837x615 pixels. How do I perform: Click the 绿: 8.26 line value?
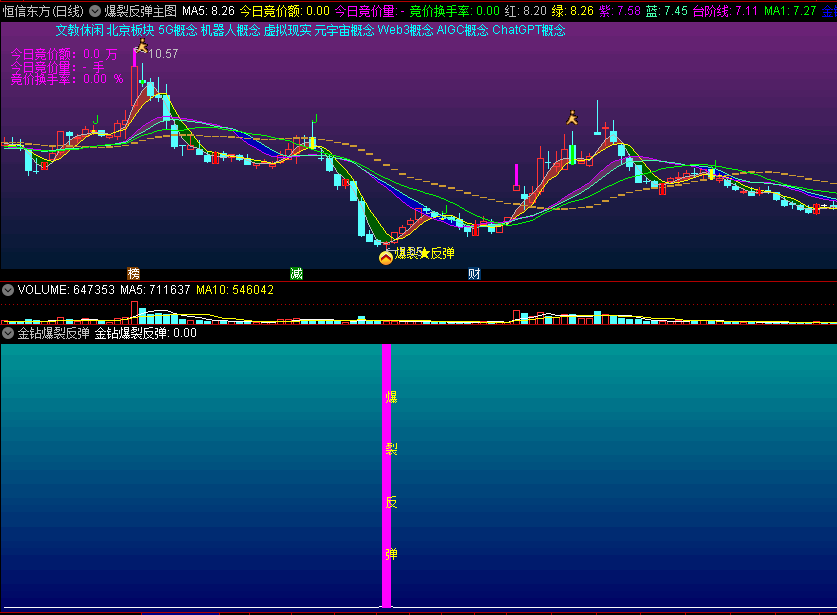[573, 11]
